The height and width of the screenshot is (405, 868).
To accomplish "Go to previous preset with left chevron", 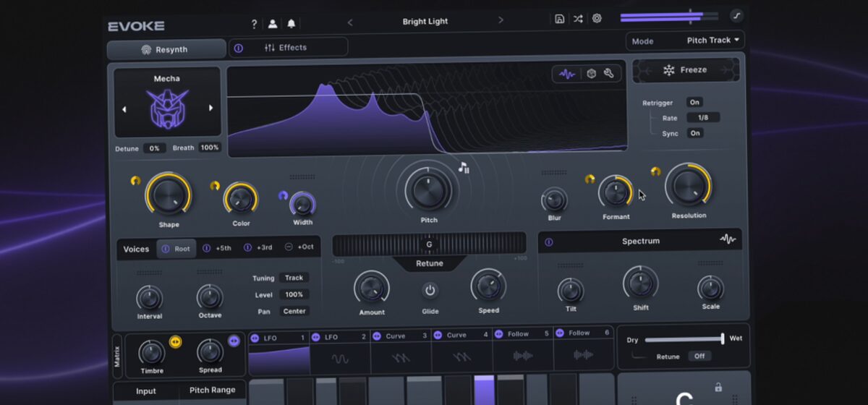I will click(350, 22).
